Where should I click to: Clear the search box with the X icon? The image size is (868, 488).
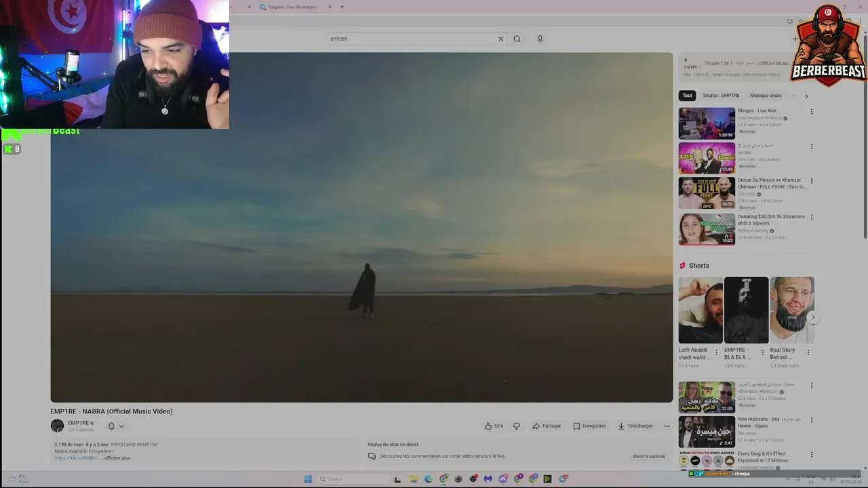[500, 39]
